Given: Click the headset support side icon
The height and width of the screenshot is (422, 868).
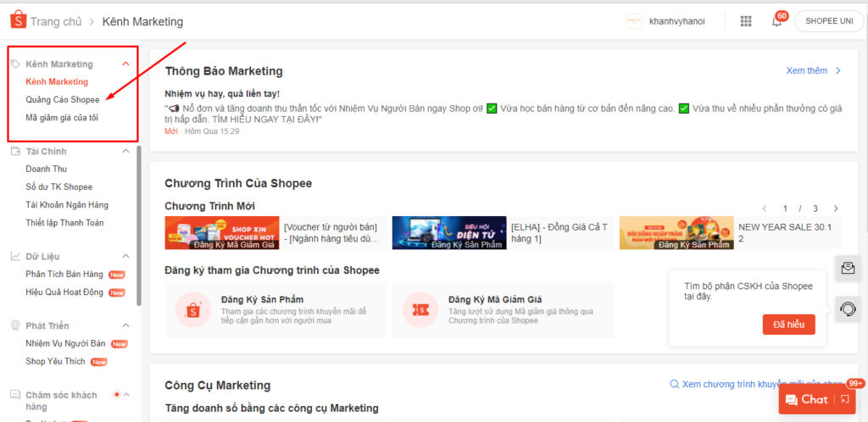Looking at the screenshot, I should (x=848, y=309).
